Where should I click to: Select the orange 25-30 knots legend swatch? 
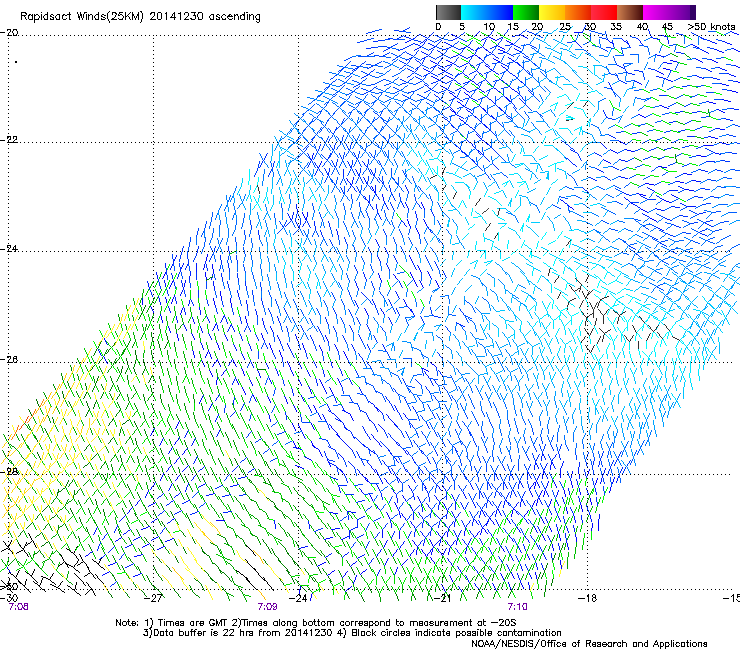tap(578, 12)
